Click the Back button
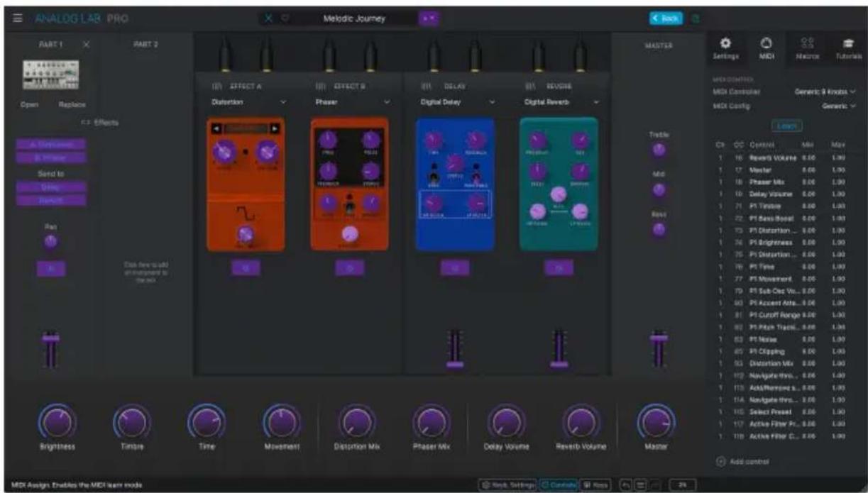This screenshot has width=868, height=493. pos(666,19)
